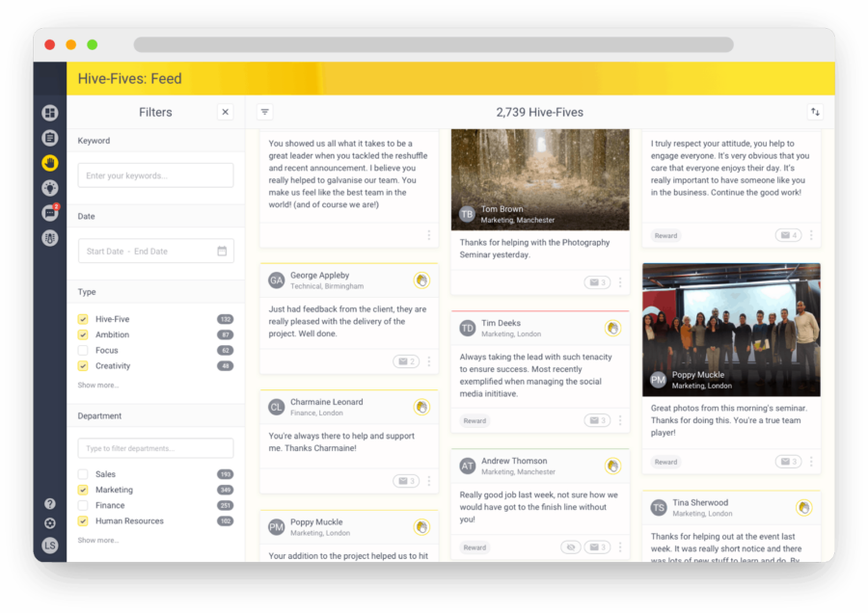Focus the department filter text field
This screenshot has width=868, height=613.
[x=155, y=448]
